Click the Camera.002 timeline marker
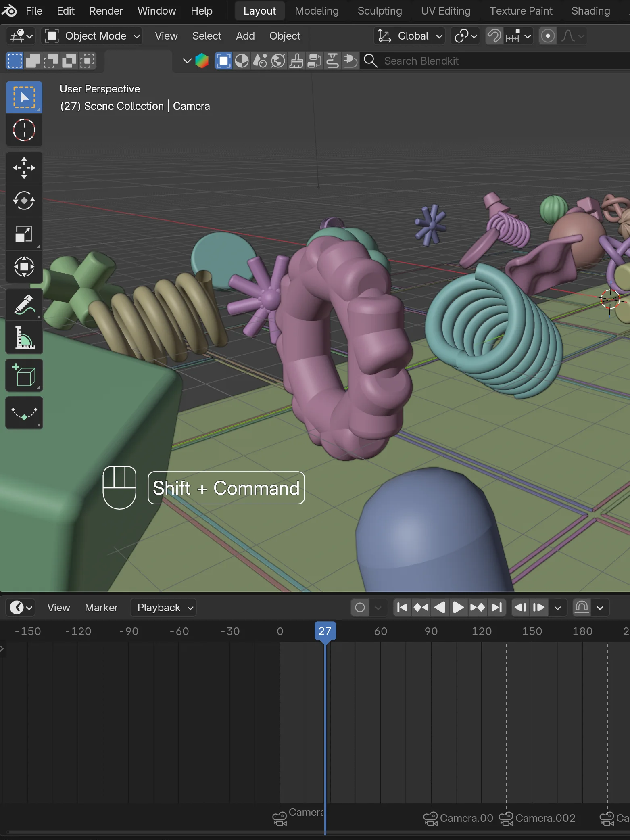 pos(537,818)
